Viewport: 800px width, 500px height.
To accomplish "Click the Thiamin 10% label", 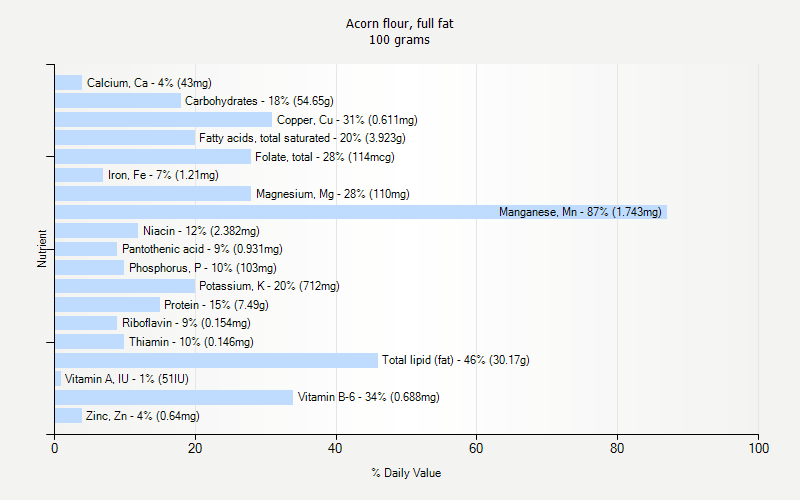I will [x=190, y=342].
